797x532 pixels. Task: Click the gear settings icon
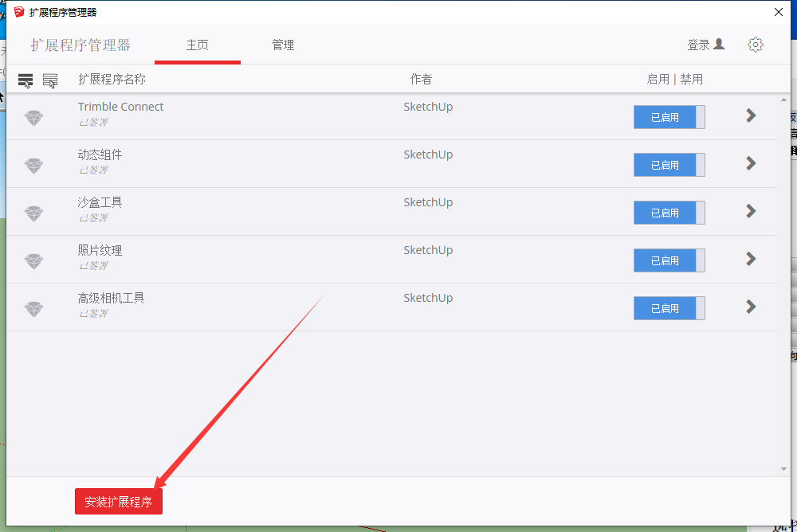click(756, 45)
